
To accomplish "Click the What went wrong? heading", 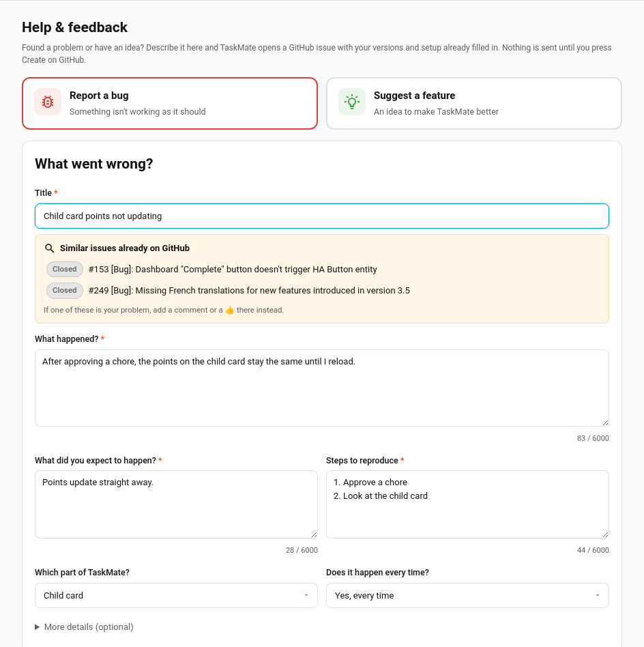I will pyautogui.click(x=93, y=164).
